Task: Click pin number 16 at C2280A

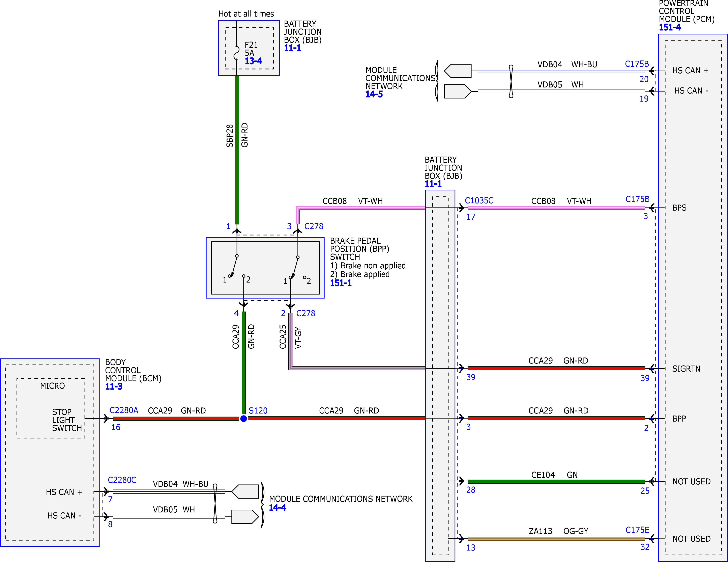Action: (116, 427)
